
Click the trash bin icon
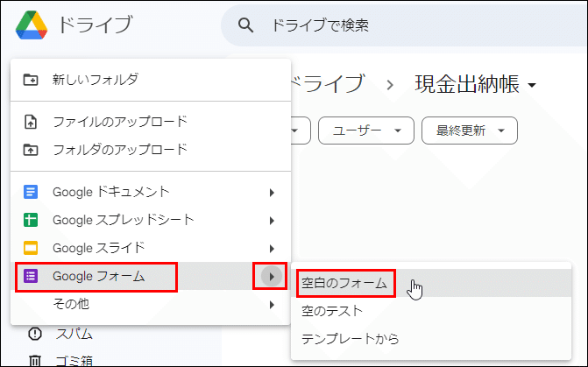(35, 361)
